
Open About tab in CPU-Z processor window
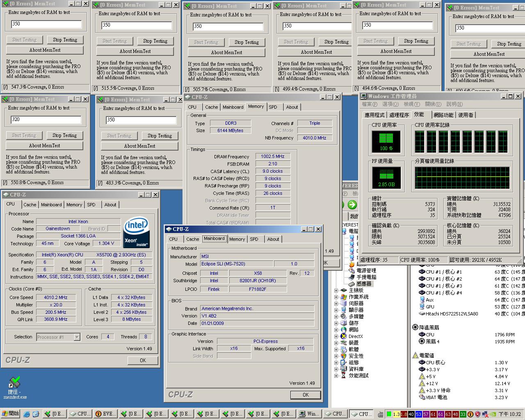(110, 205)
